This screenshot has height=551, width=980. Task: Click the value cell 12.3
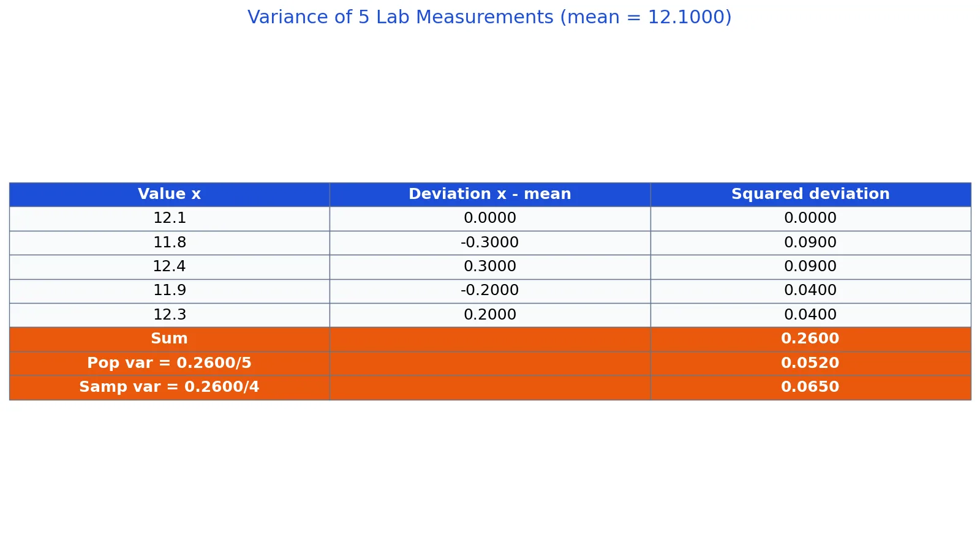click(170, 315)
